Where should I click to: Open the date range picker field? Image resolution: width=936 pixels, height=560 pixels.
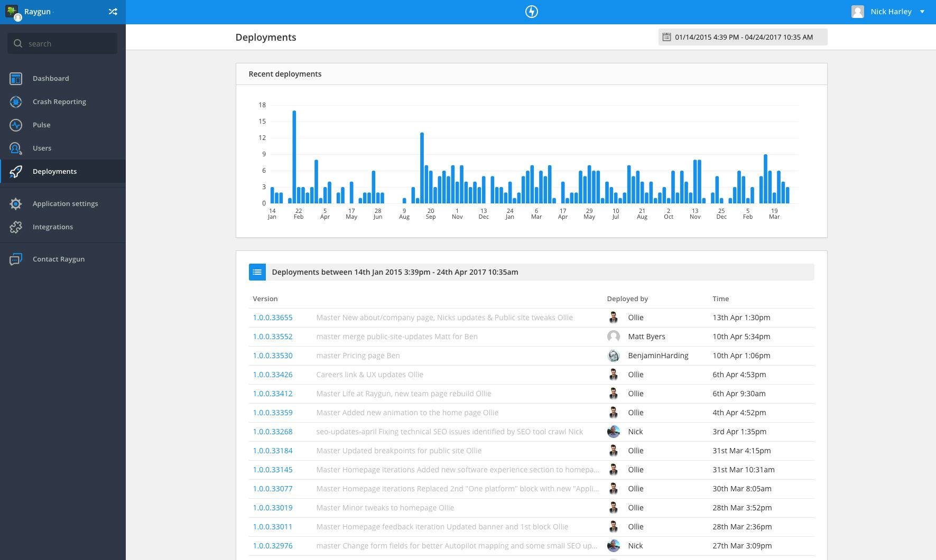743,37
